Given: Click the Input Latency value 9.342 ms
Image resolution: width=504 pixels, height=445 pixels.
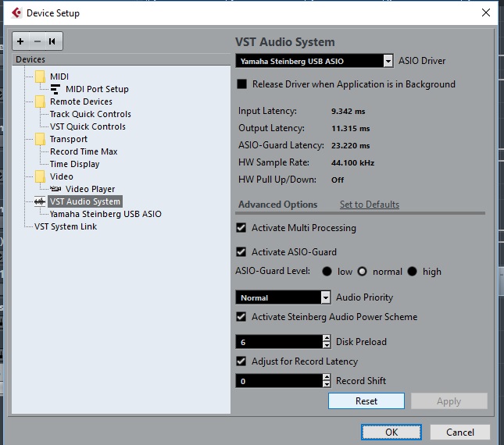Looking at the screenshot, I should [x=348, y=112].
